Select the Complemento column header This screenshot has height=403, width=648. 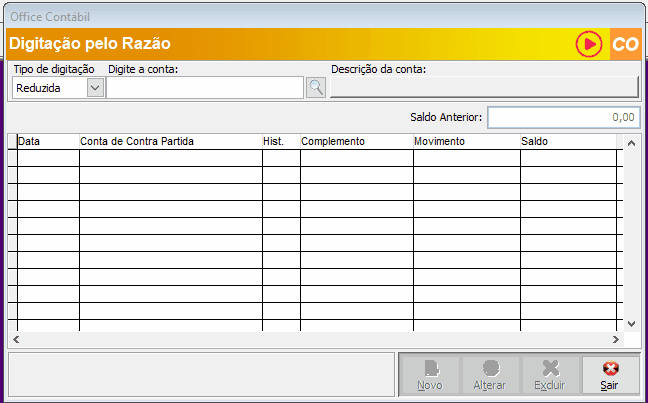[356, 142]
